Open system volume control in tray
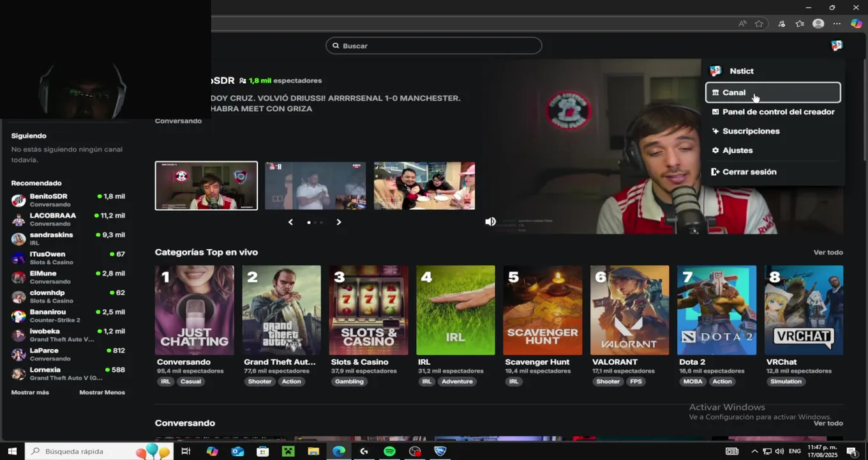 779,451
